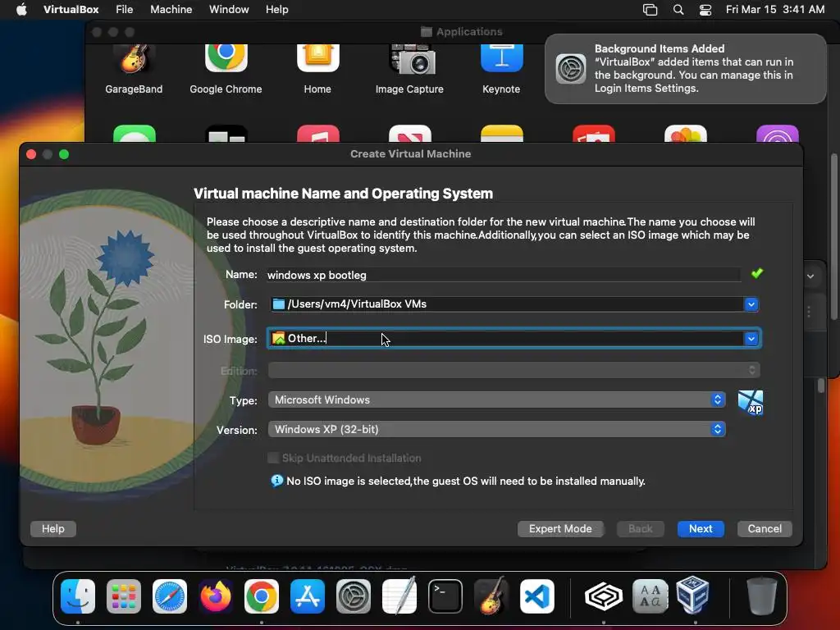Click the menu bar date and time
The image size is (840, 630).
click(774, 10)
